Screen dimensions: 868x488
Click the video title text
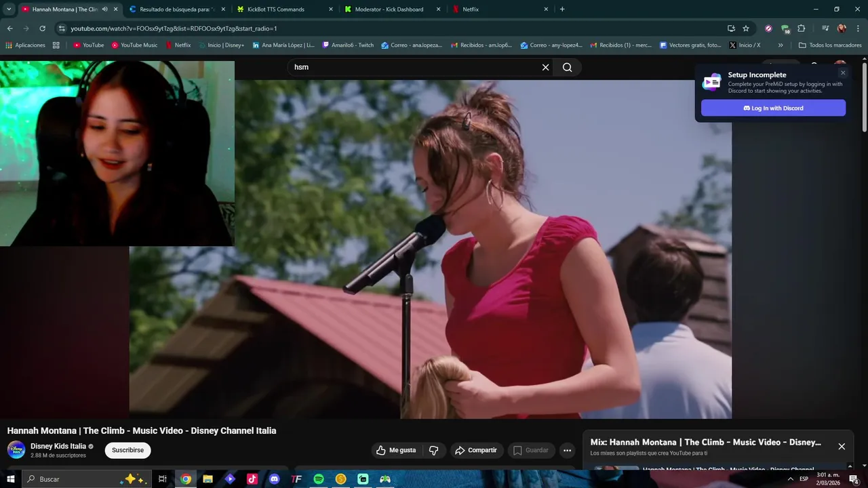(x=142, y=430)
